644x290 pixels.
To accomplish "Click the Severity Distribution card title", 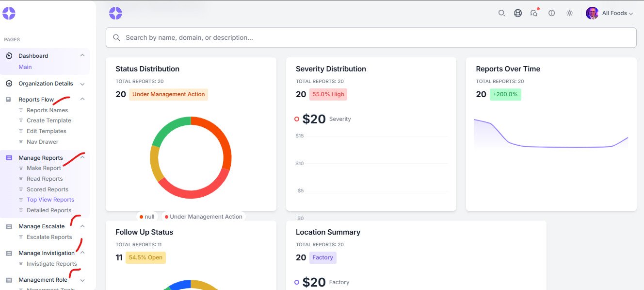I will pos(331,69).
